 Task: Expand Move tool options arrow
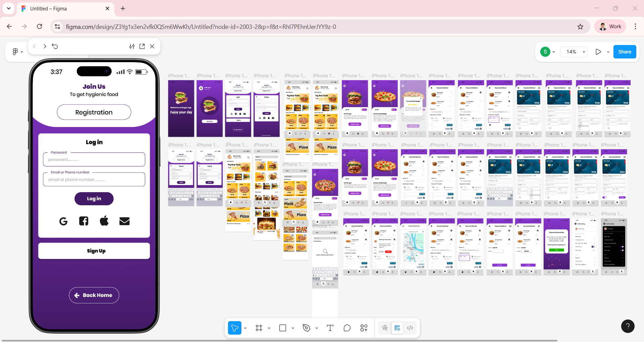point(245,328)
